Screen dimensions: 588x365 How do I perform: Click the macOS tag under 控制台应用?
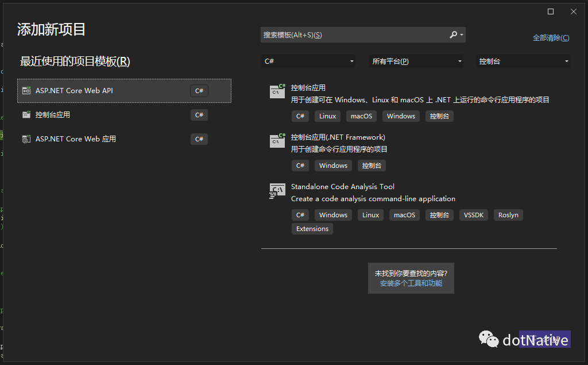[361, 116]
